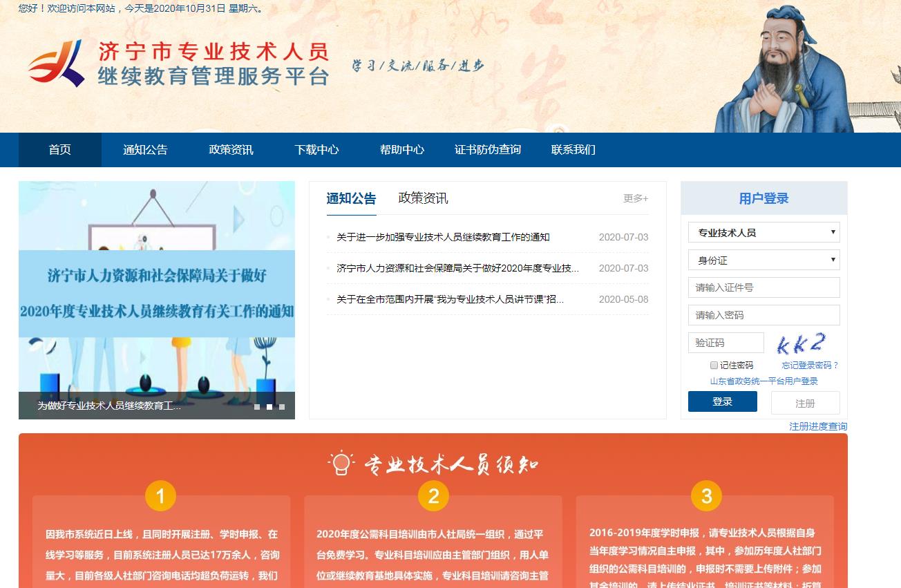This screenshot has height=588, width=901.
Task: Switch to the 政策资讯 tab
Action: coord(423,198)
